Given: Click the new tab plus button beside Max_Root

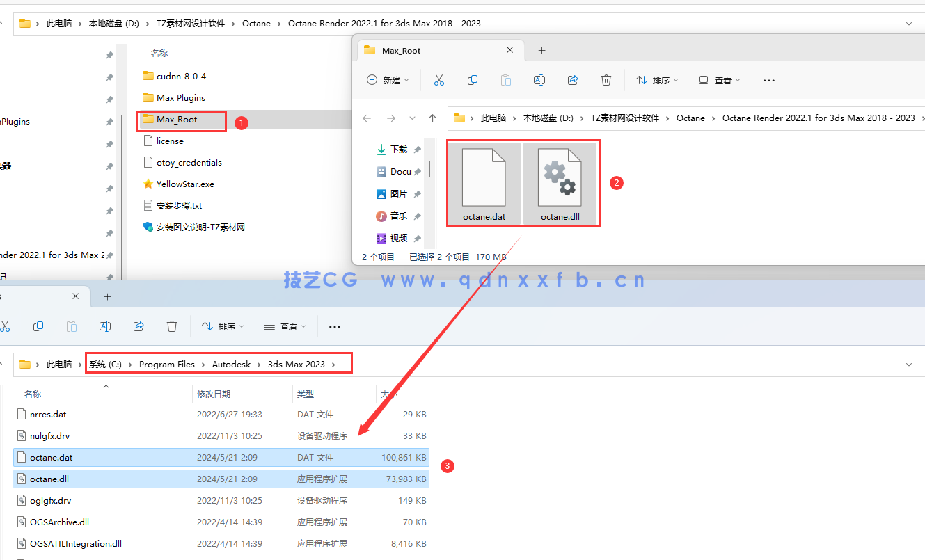Looking at the screenshot, I should pos(541,51).
